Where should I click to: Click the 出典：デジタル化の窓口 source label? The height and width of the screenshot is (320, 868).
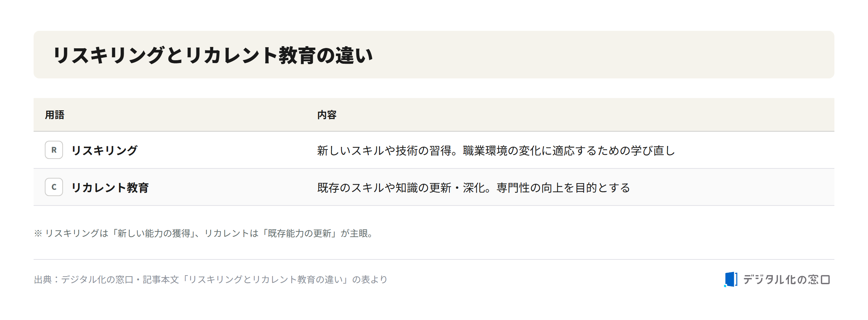pos(84,279)
